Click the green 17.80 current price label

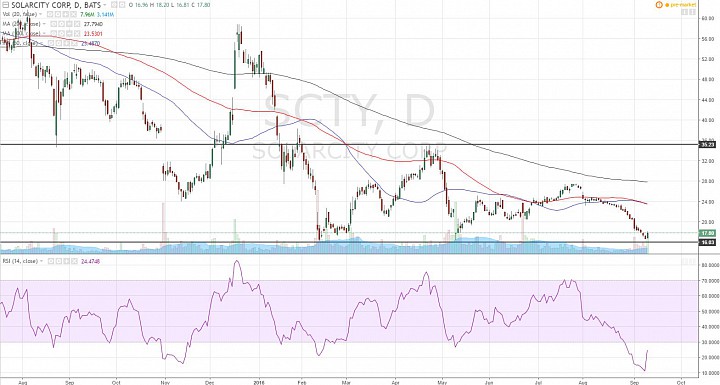(707, 233)
